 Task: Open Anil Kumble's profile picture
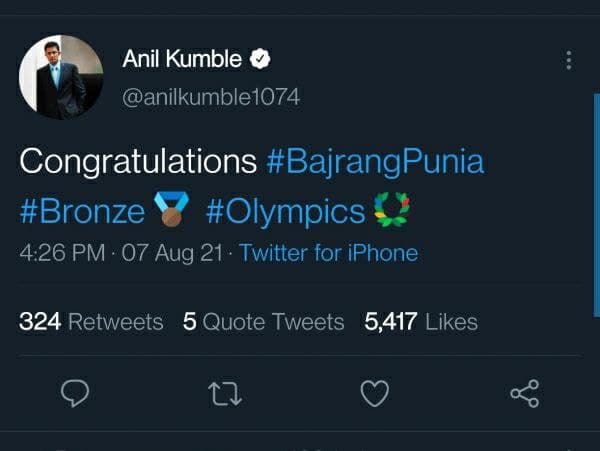pyautogui.click(x=60, y=77)
